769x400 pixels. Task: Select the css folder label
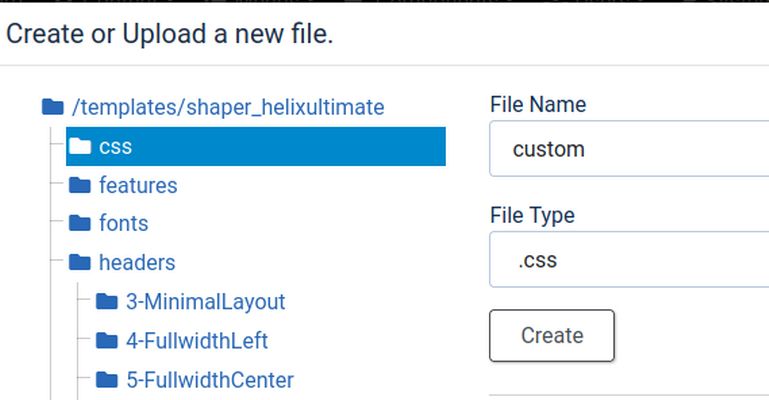(116, 147)
